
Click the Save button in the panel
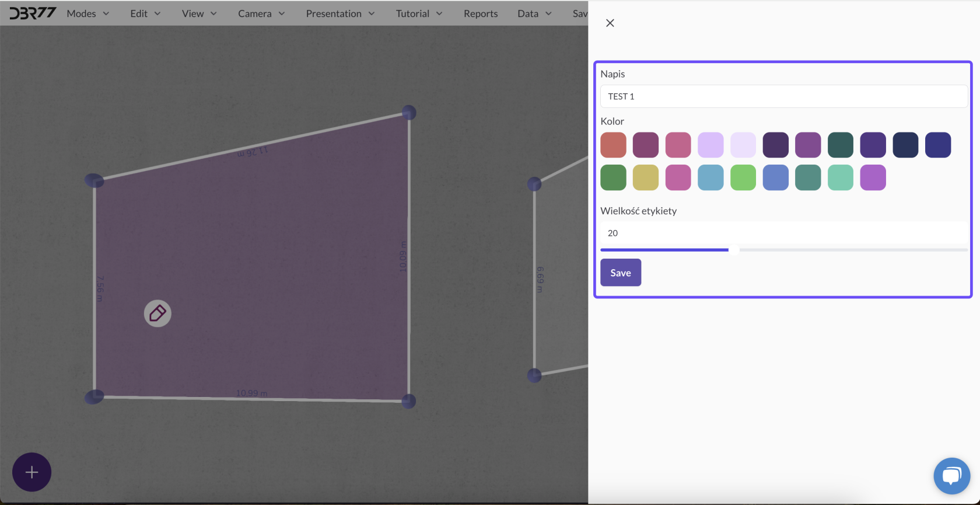[x=621, y=273]
